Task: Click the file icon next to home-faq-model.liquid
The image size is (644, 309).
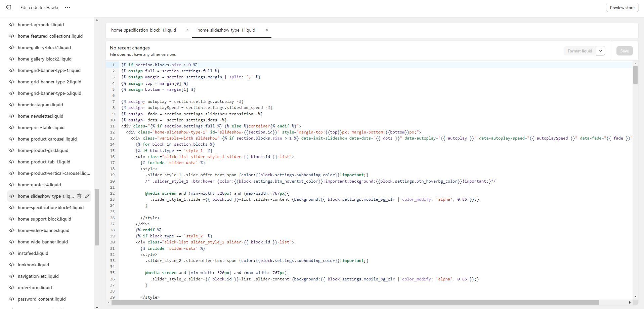Action: 12,25
